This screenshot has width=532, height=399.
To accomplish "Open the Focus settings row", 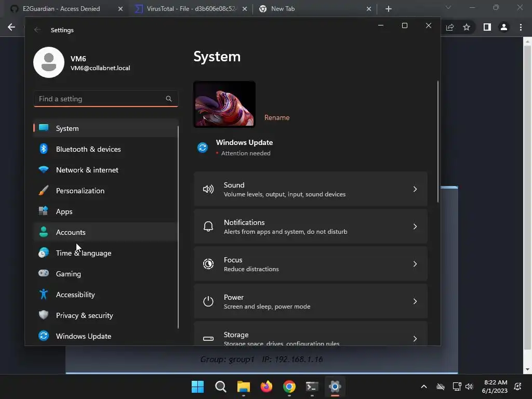I will coord(311,264).
